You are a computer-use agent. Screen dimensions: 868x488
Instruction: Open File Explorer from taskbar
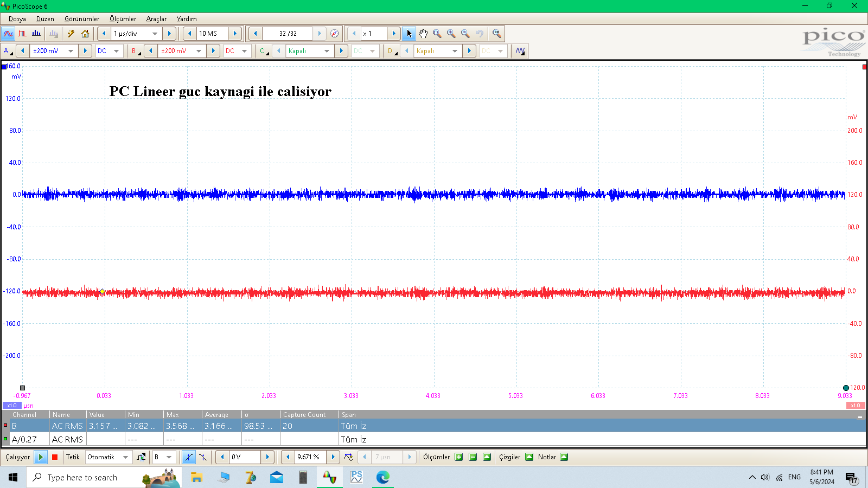click(196, 477)
